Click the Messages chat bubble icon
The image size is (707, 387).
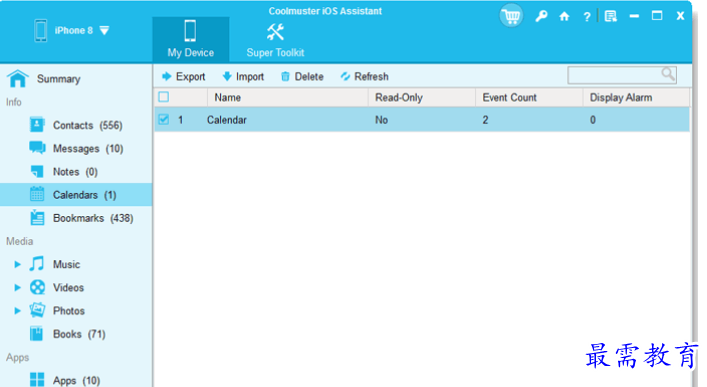(x=37, y=148)
